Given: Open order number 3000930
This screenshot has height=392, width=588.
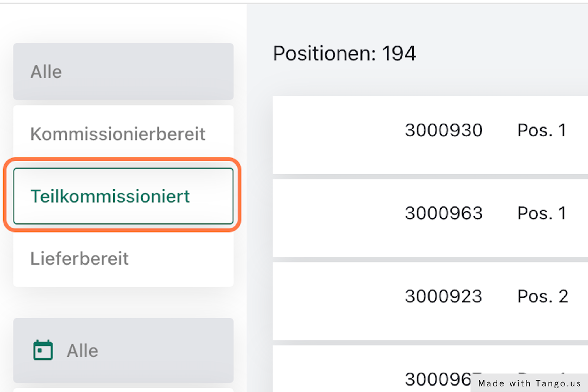Looking at the screenshot, I should [444, 130].
